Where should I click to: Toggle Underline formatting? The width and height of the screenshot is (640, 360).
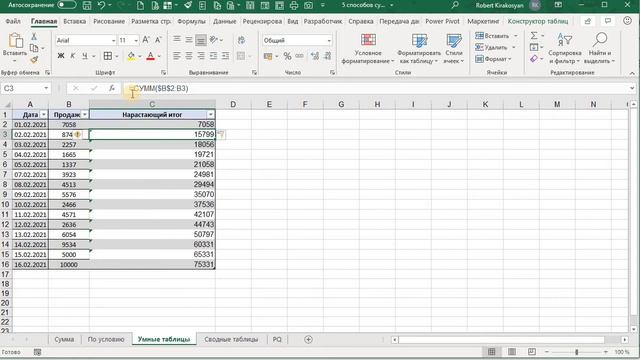[x=84, y=56]
